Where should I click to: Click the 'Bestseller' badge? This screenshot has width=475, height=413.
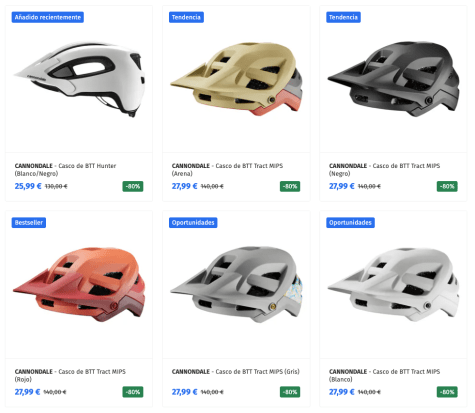tap(29, 223)
